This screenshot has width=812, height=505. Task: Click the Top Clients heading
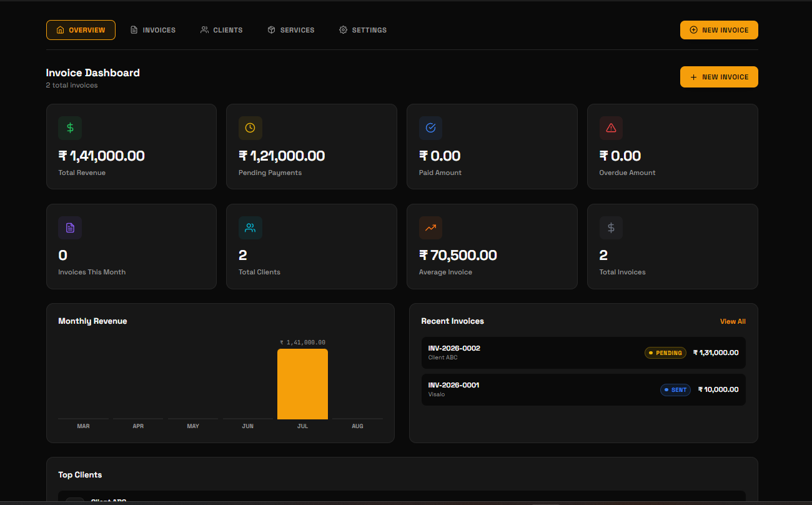[80, 475]
